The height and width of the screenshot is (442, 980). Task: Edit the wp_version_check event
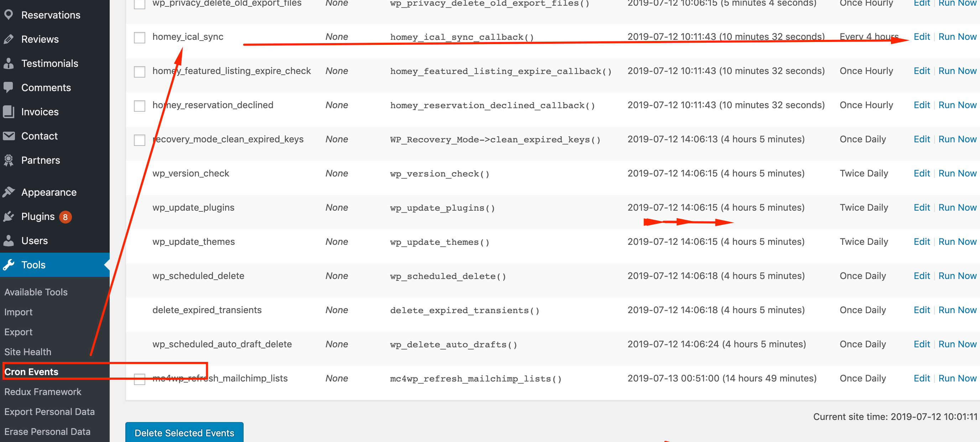tap(921, 173)
